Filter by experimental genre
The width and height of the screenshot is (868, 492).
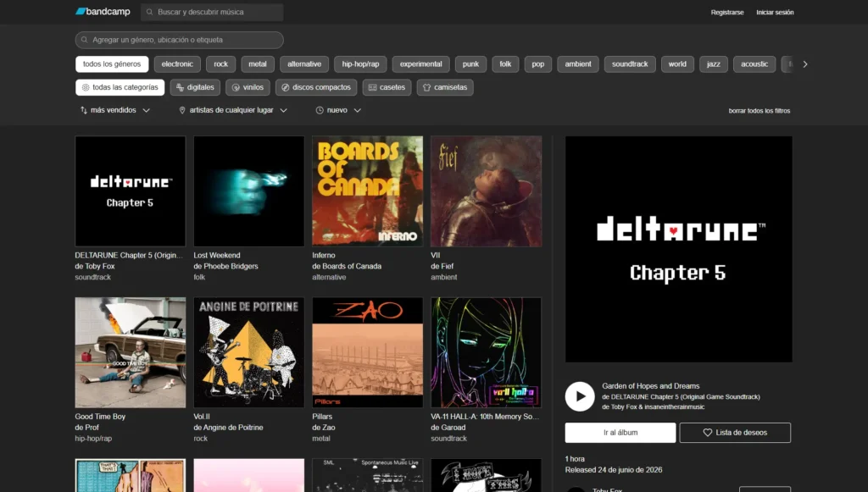[420, 64]
